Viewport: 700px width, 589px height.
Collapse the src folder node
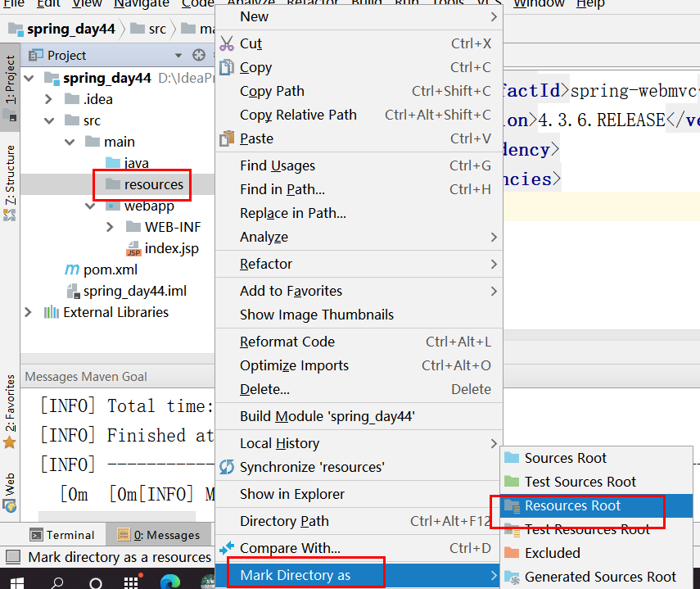[50, 120]
